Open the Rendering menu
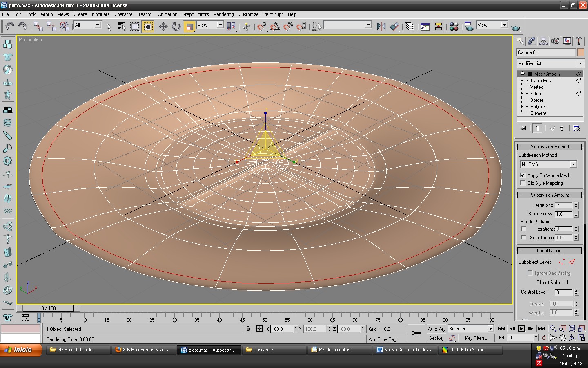The image size is (588, 368). (x=223, y=14)
